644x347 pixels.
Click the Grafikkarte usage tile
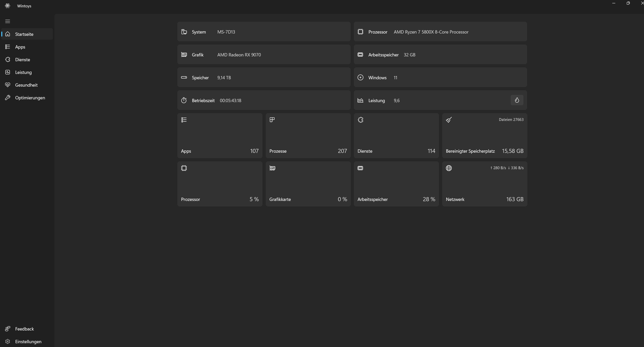click(x=308, y=184)
